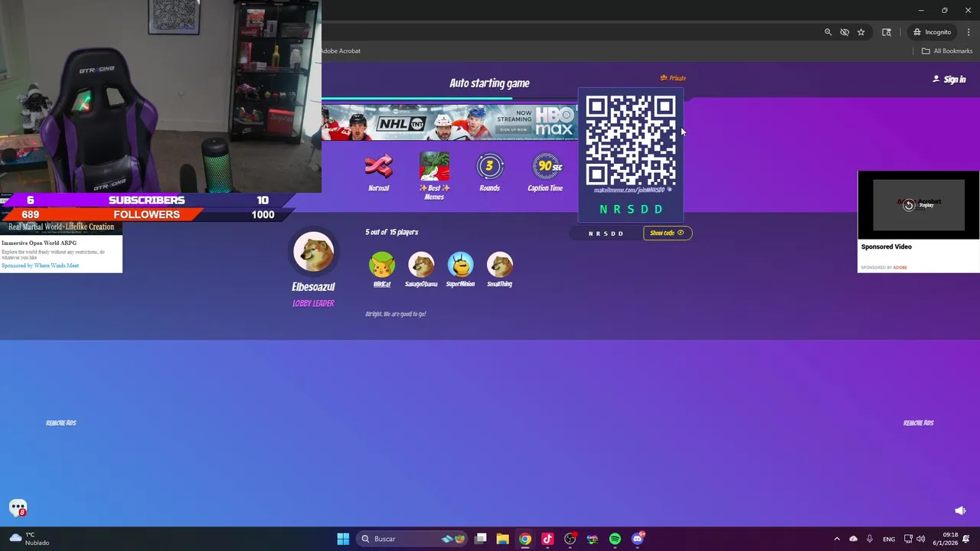Open File Explorer from taskbar
The height and width of the screenshot is (551, 980).
click(x=502, y=539)
